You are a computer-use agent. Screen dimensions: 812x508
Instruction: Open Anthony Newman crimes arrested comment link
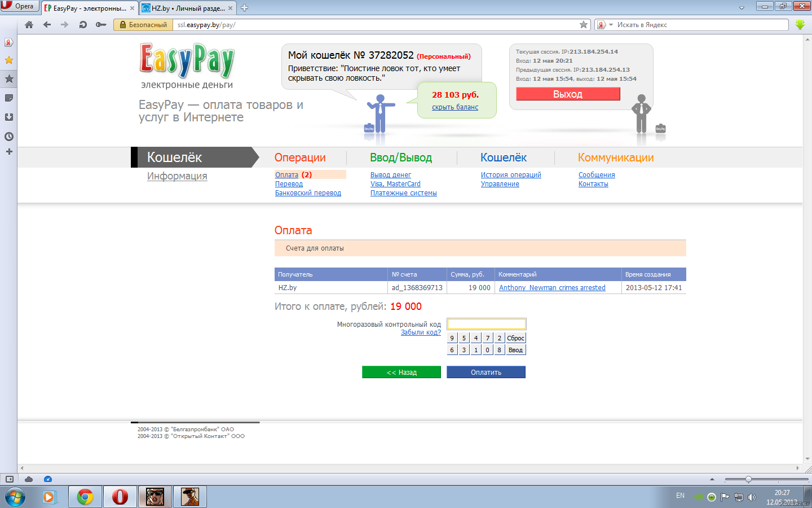coord(552,288)
